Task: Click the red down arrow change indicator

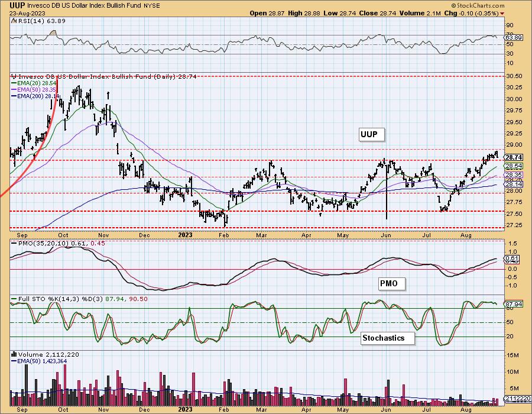Action: click(502, 14)
